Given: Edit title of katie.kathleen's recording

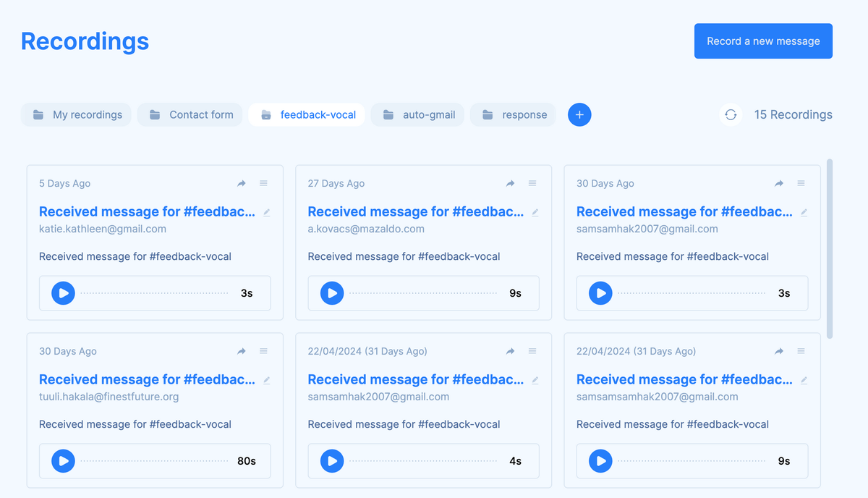Looking at the screenshot, I should click(x=267, y=213).
